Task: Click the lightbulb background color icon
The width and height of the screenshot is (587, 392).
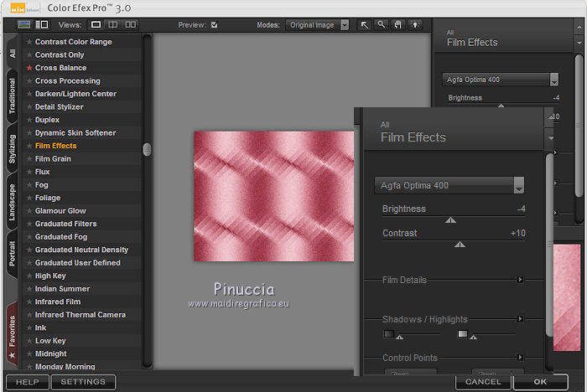Action: point(413,25)
